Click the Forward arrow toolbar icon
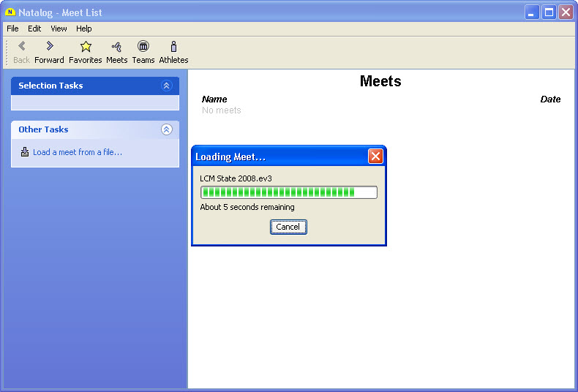This screenshot has height=392, width=578. point(49,47)
